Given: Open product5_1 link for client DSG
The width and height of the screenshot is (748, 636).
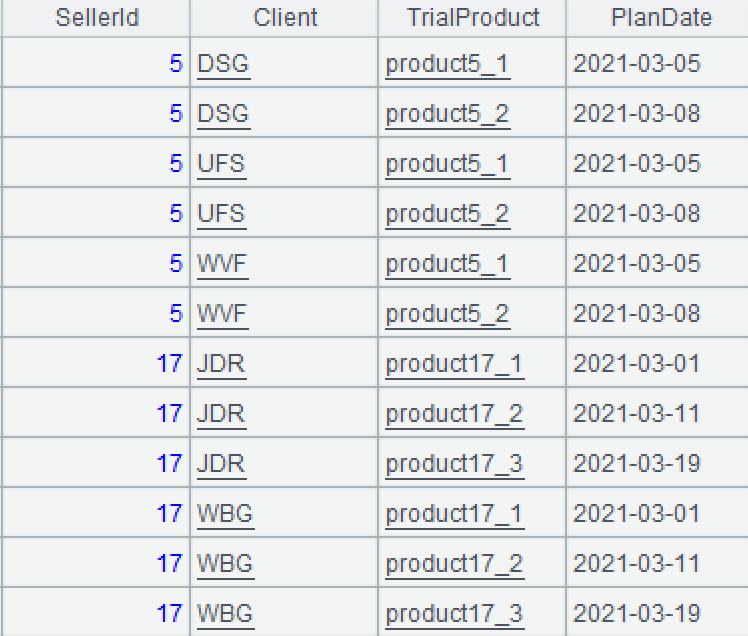Looking at the screenshot, I should click(447, 65).
